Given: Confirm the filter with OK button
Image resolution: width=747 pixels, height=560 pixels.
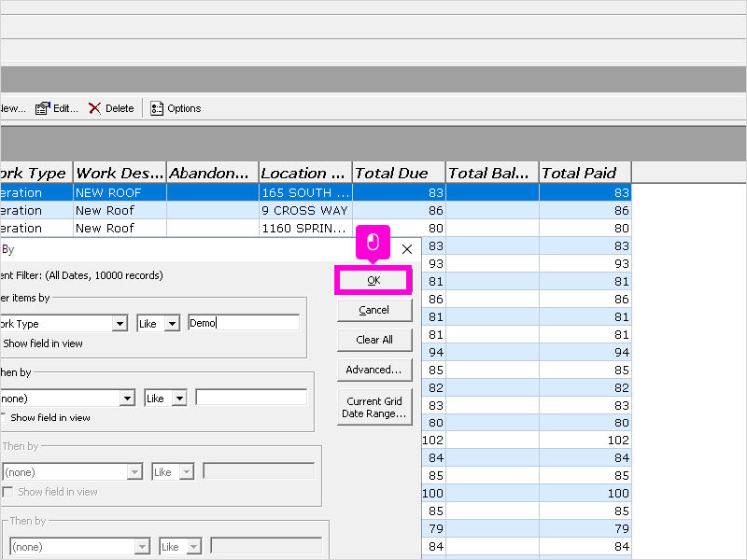Looking at the screenshot, I should click(x=373, y=281).
